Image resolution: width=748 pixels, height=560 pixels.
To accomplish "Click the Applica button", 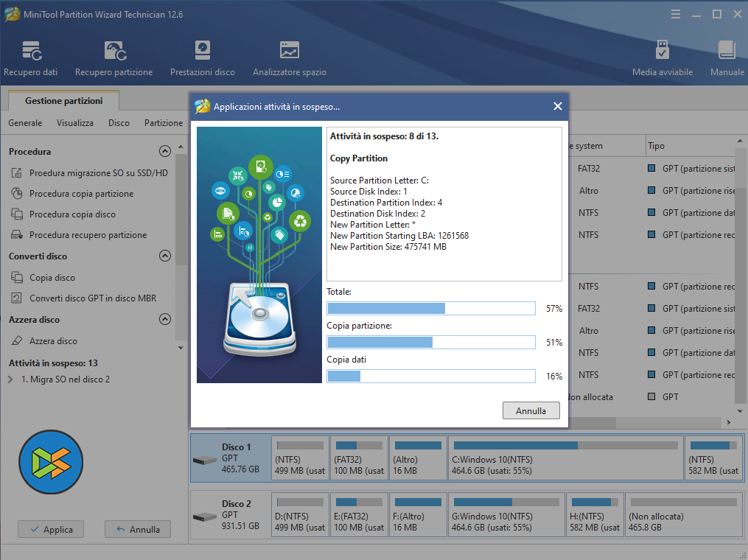I will click(51, 529).
